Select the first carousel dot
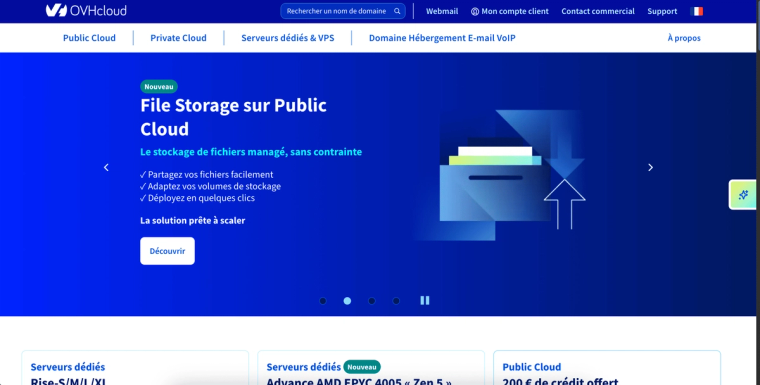This screenshot has height=385, width=760. coord(323,301)
